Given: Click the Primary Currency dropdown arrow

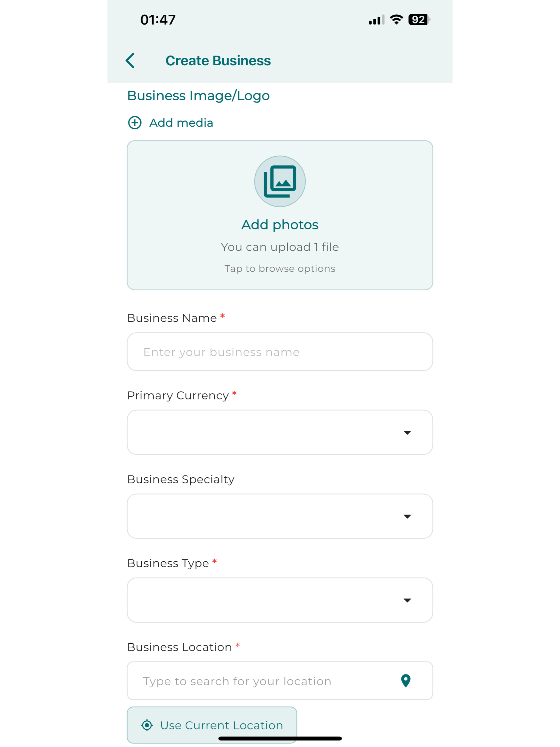Looking at the screenshot, I should [x=407, y=433].
